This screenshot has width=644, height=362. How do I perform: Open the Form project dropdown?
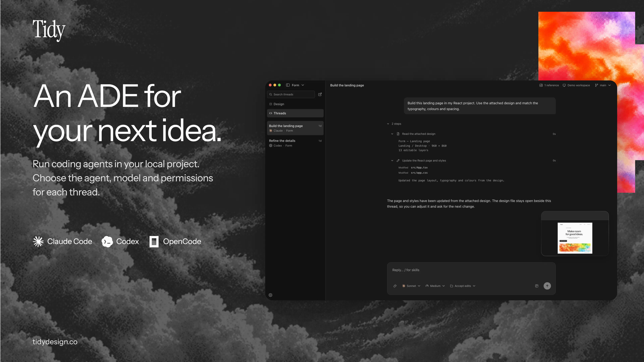[298, 85]
